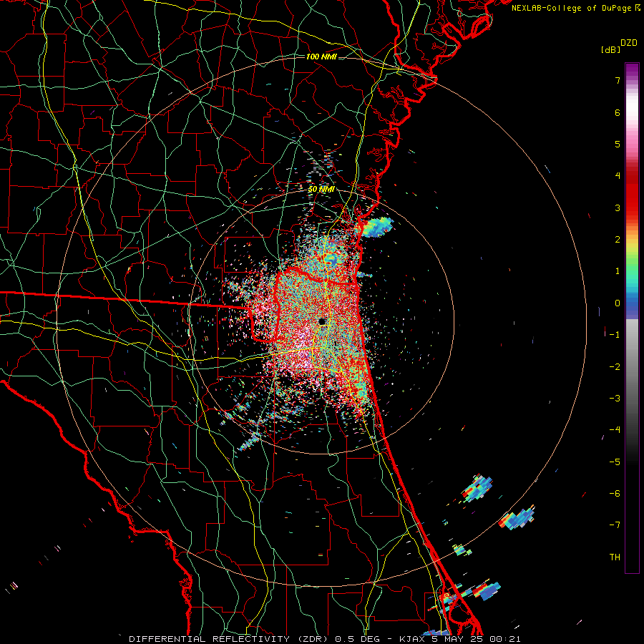
Task: Click the DZD legend title
Action: [x=629, y=43]
